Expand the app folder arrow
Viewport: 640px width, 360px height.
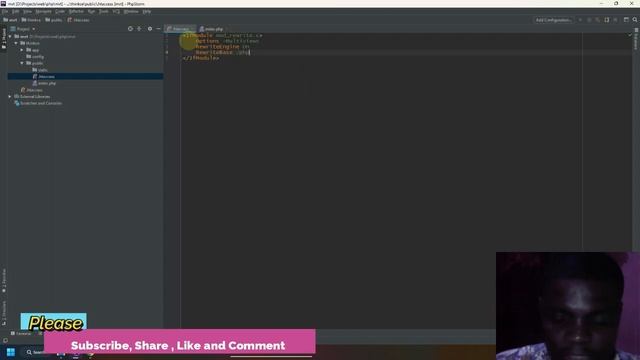point(22,50)
